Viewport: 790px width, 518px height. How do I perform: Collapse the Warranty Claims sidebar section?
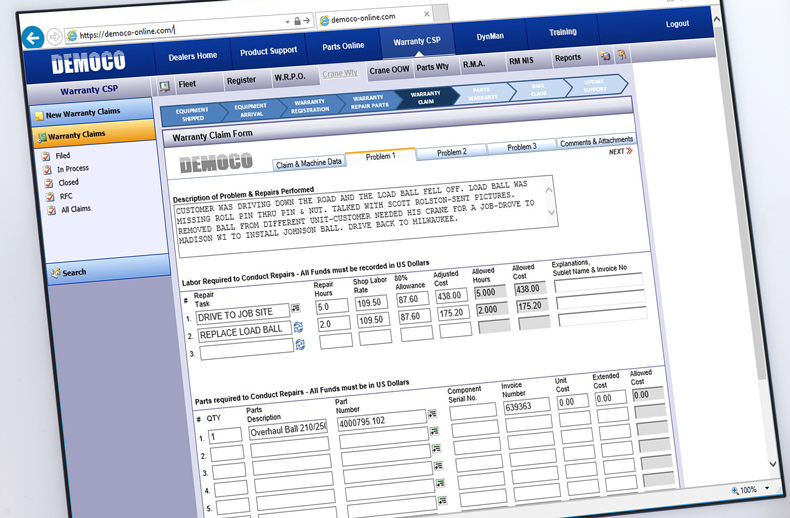[x=76, y=135]
